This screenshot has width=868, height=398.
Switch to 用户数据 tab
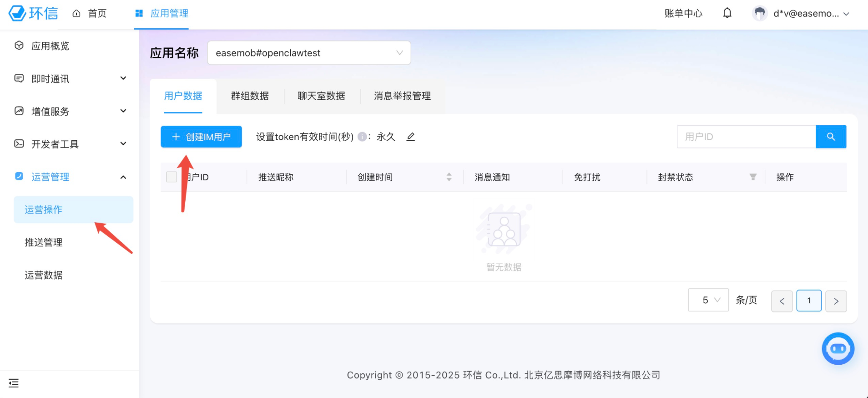[x=183, y=96]
